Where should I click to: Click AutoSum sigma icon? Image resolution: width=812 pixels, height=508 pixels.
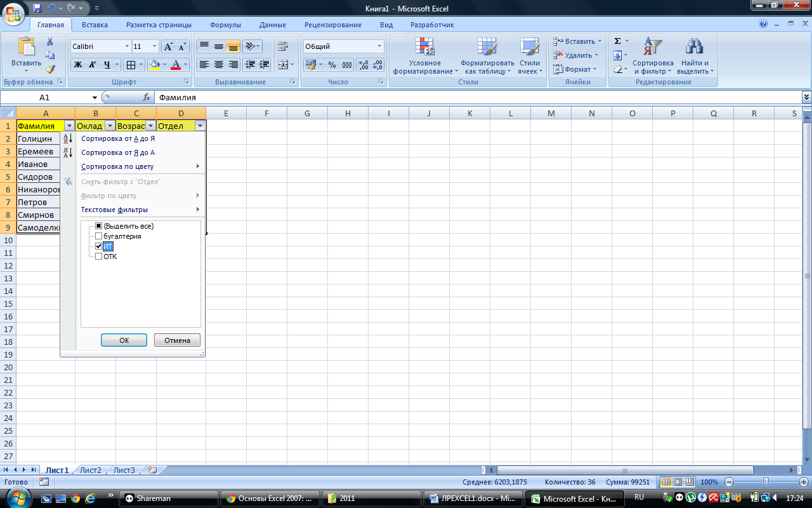tap(617, 41)
